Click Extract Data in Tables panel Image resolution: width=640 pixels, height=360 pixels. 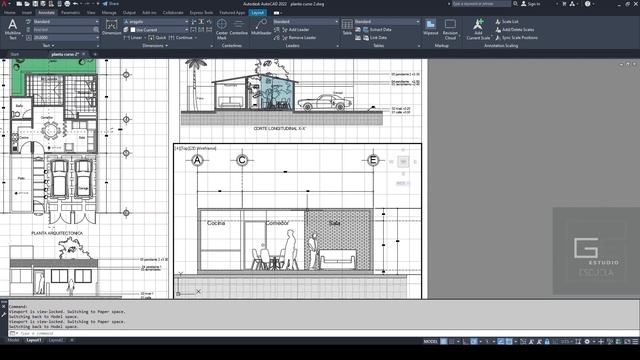pos(377,29)
